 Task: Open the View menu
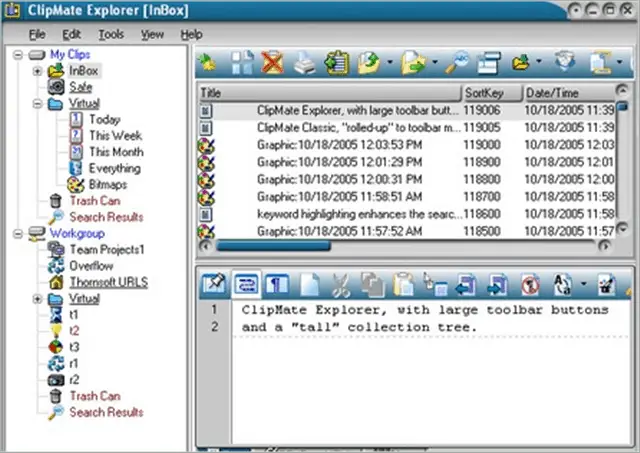(x=152, y=35)
